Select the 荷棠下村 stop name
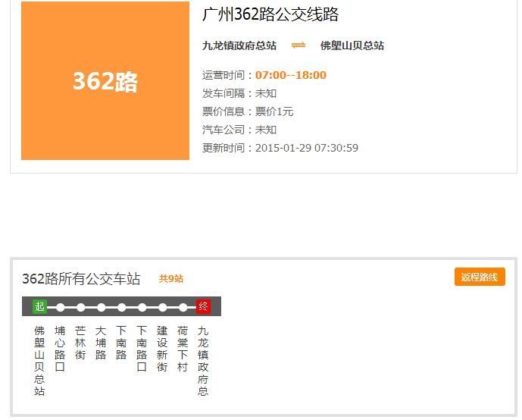Viewport: 522px width, 420px height. point(183,349)
